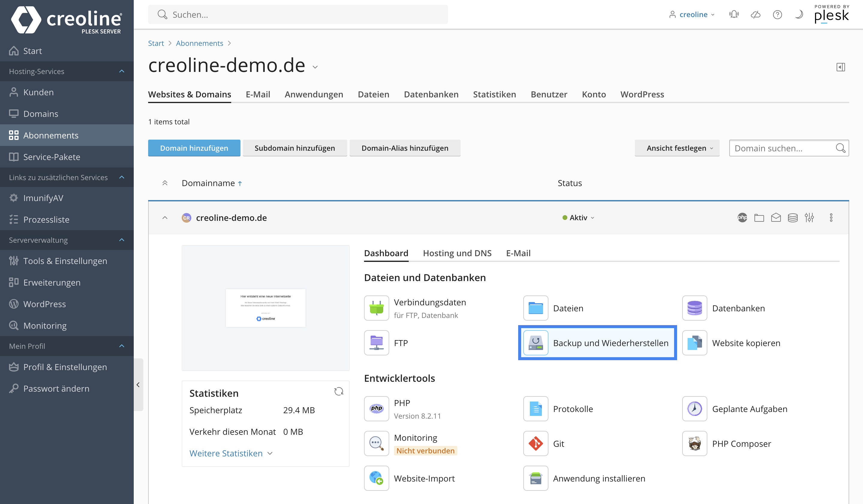Follow the Start breadcrumb link
Image resolution: width=863 pixels, height=504 pixels.
point(156,43)
